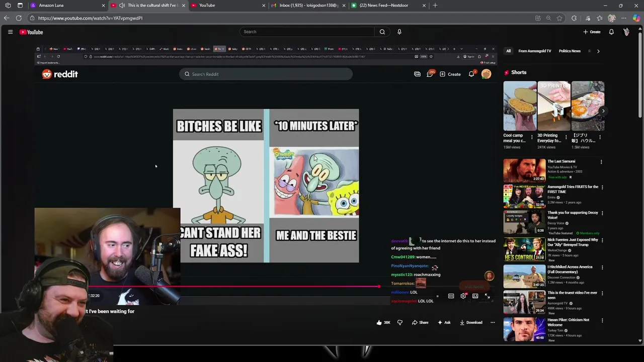The image size is (644, 362).
Task: Show next Shorts with arrow
Action: (x=603, y=111)
